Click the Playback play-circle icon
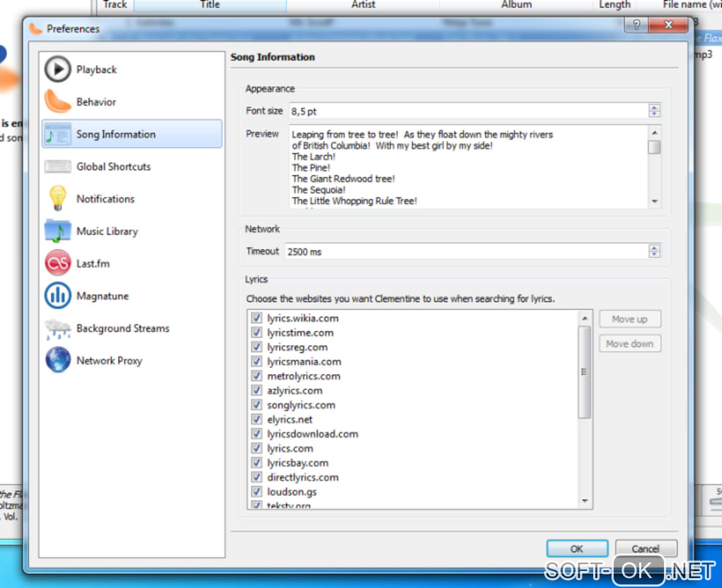This screenshot has width=722, height=588. click(57, 69)
